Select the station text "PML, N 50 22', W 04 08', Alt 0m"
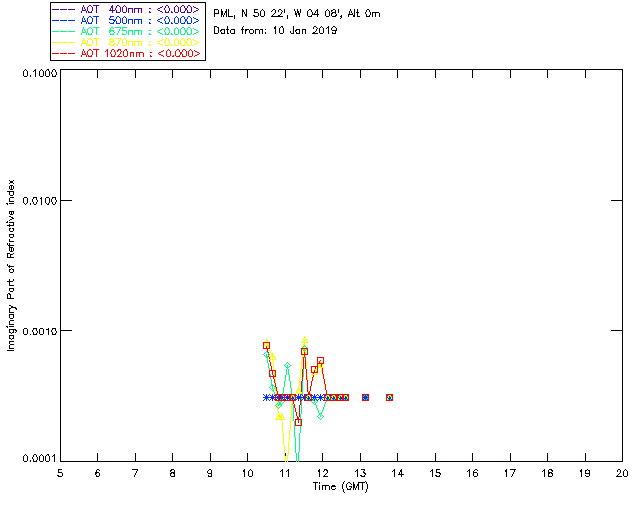Viewport: 640px width, 512px height. click(x=297, y=14)
